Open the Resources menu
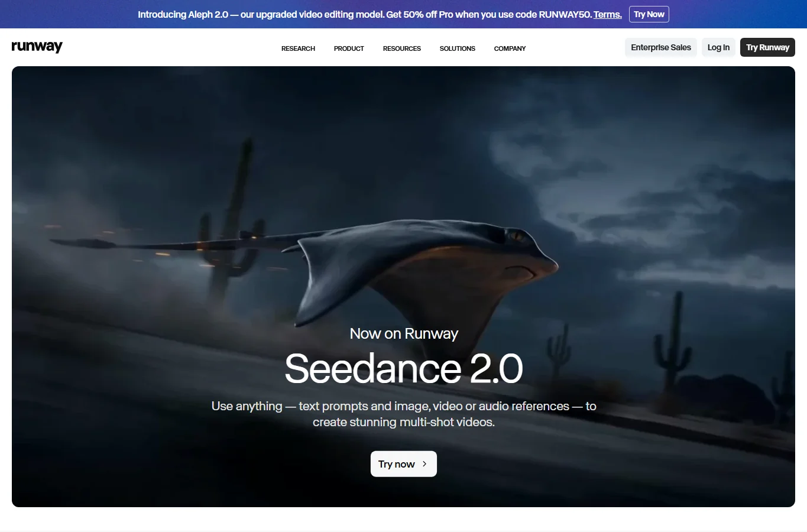Screen dimensions: 807x532 pyautogui.click(x=402, y=48)
